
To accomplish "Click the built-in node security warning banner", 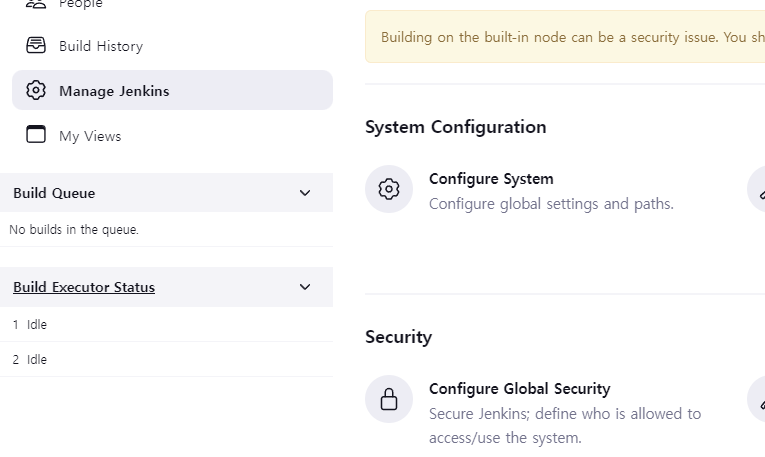I will pos(565,37).
